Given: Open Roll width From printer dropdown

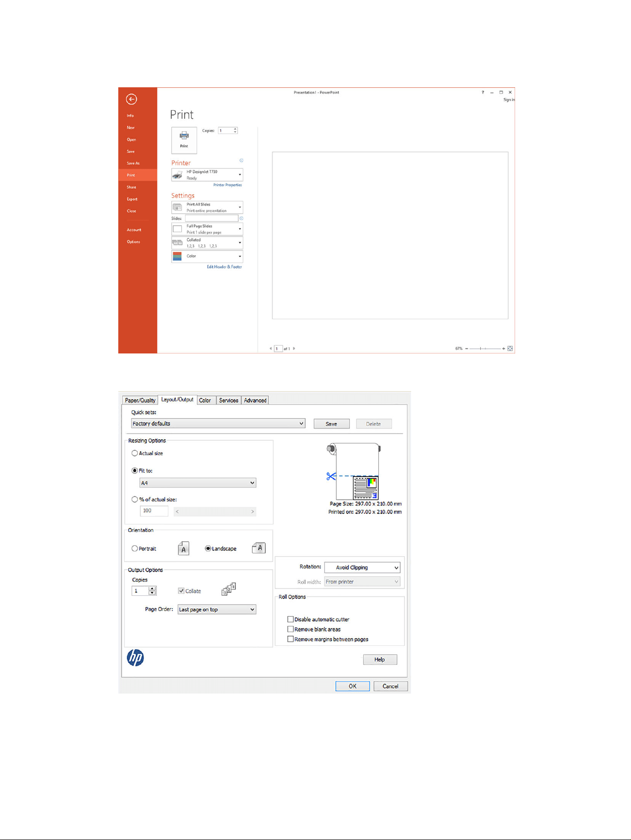Looking at the screenshot, I should [362, 582].
